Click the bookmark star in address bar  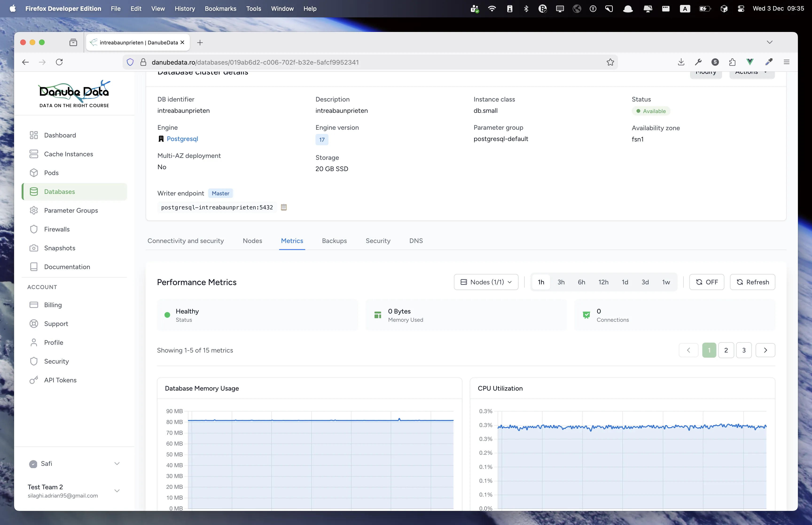pos(610,62)
